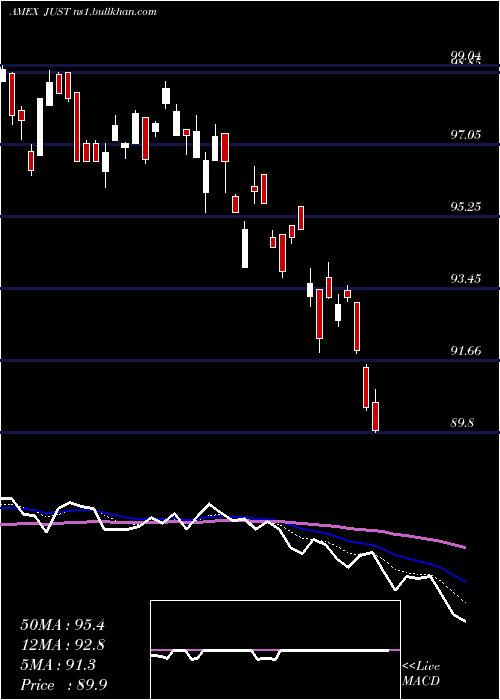
Task: Click the 93.45 price axis label
Action: click(x=466, y=279)
